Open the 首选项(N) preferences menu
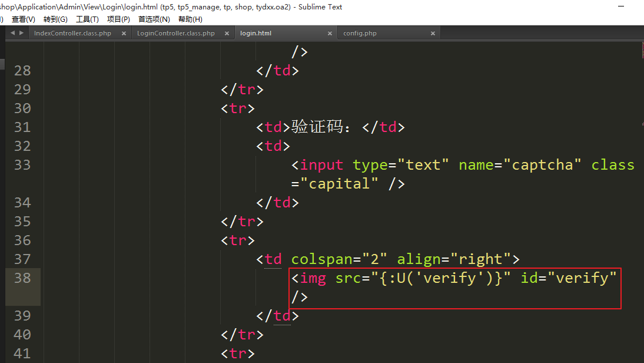Screen dimensions: 644x363 coord(154,19)
